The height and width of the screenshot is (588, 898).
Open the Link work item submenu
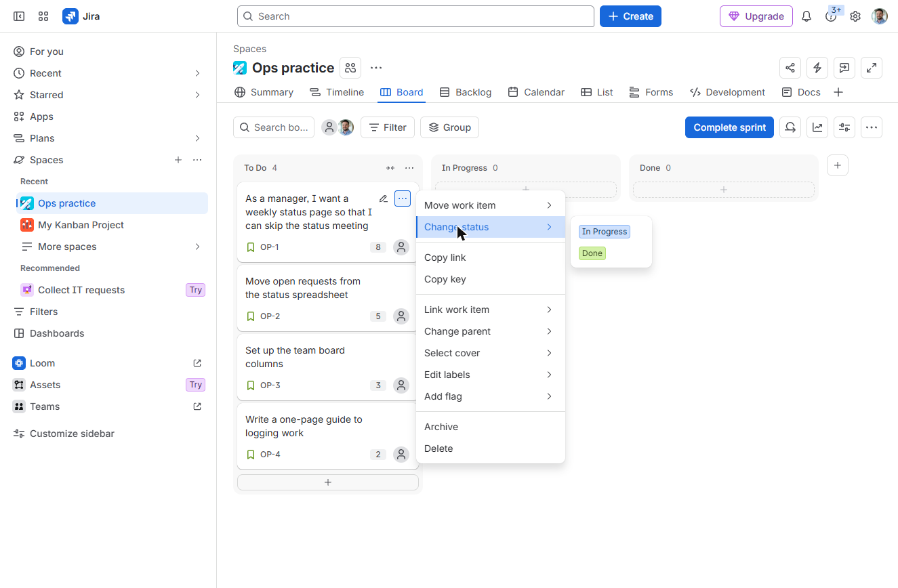491,310
